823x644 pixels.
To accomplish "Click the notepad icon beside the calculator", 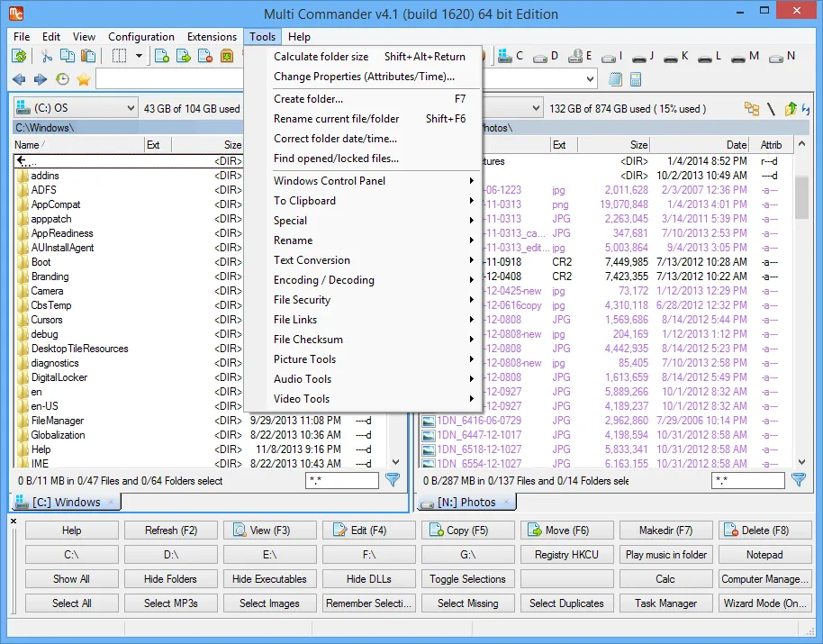I will pyautogui.click(x=616, y=80).
